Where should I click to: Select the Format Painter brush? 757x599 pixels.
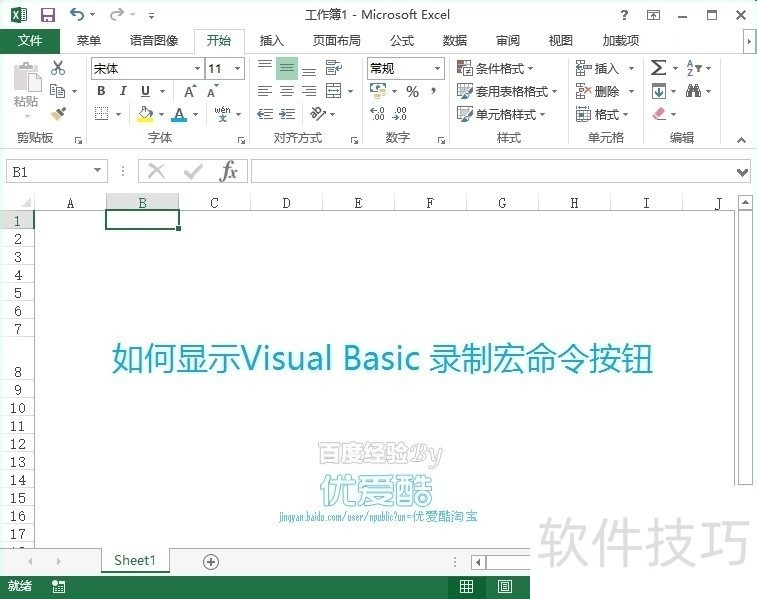(x=58, y=114)
